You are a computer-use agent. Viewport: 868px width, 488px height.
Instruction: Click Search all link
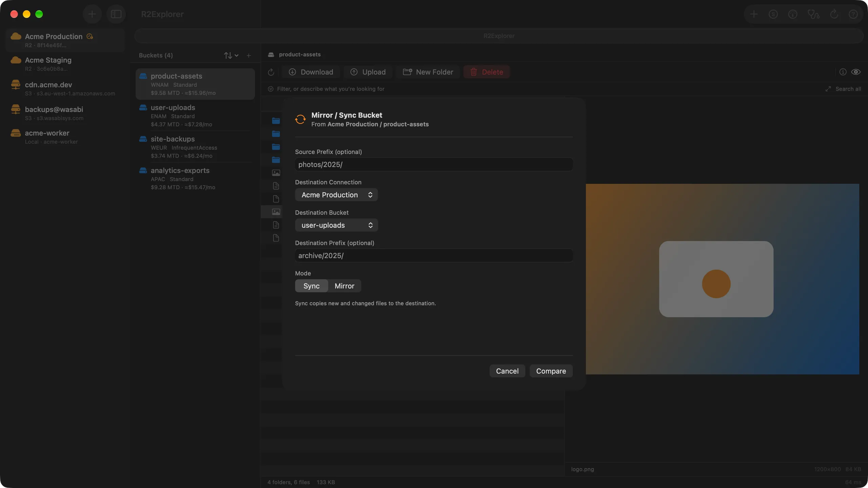click(848, 89)
